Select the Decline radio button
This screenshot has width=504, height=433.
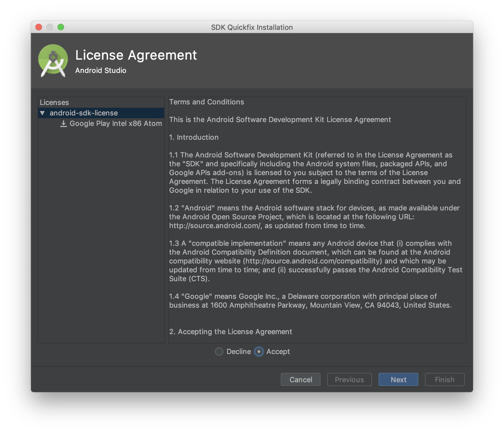pos(219,352)
